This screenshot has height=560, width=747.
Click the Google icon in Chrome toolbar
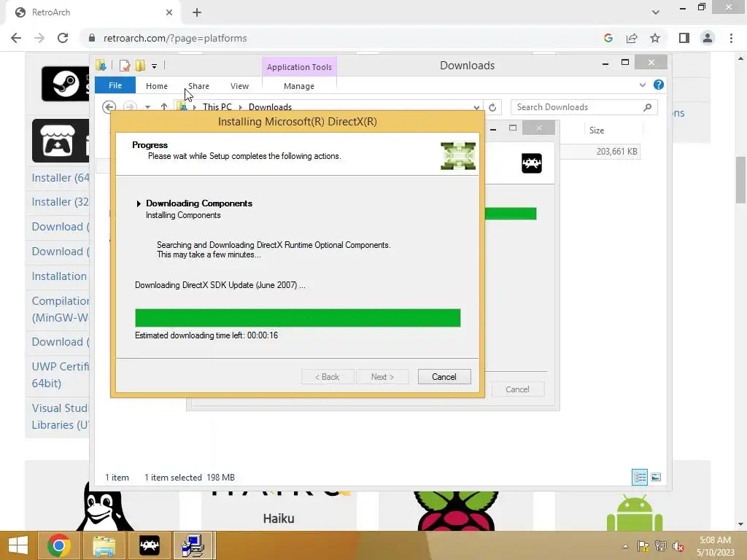click(608, 38)
